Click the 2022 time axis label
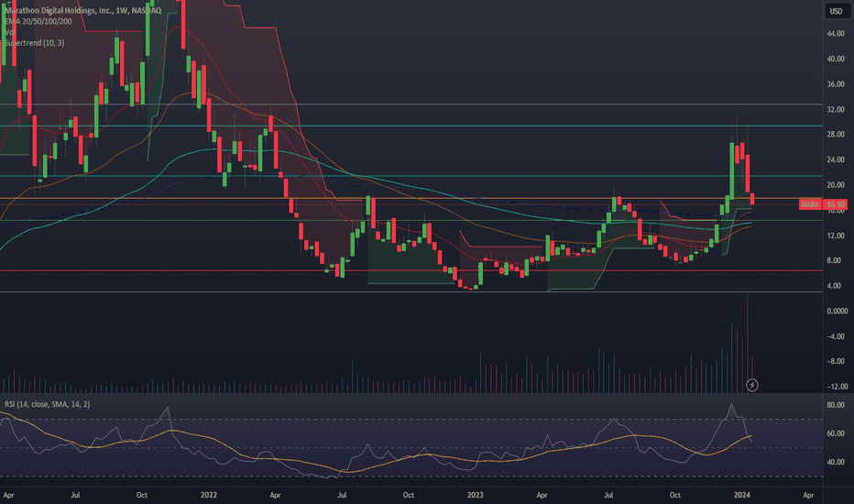854x504 pixels. 209,495
